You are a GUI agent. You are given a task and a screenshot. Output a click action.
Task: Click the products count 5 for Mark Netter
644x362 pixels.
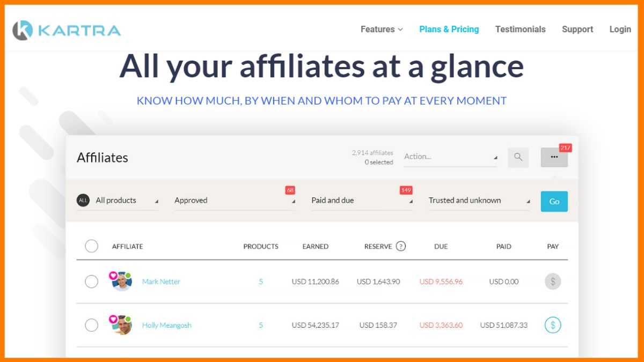pyautogui.click(x=261, y=282)
